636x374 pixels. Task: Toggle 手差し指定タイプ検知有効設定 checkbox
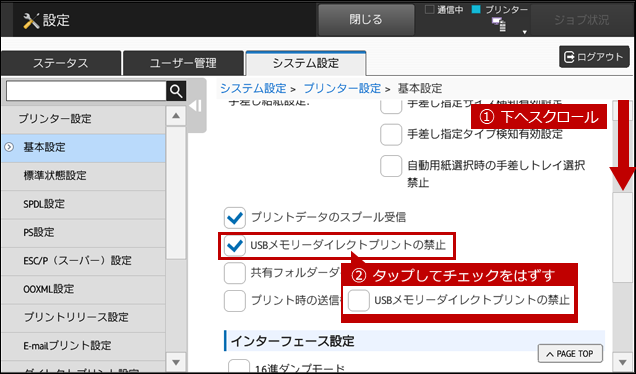point(391,134)
